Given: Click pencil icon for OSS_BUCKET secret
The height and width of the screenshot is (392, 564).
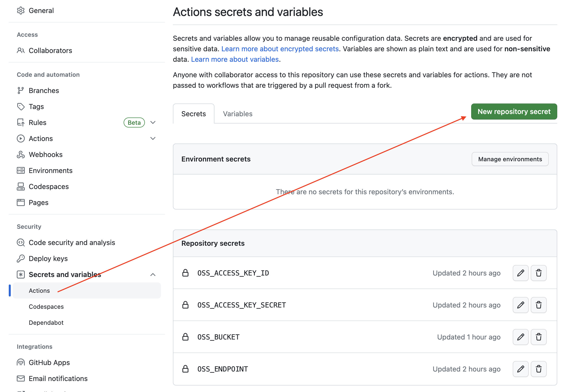Looking at the screenshot, I should click(520, 337).
